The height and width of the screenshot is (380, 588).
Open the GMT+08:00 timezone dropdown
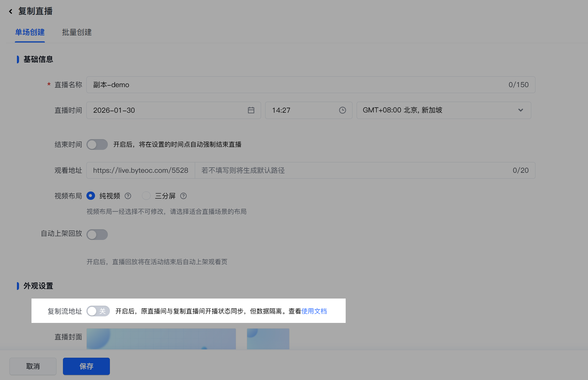444,110
